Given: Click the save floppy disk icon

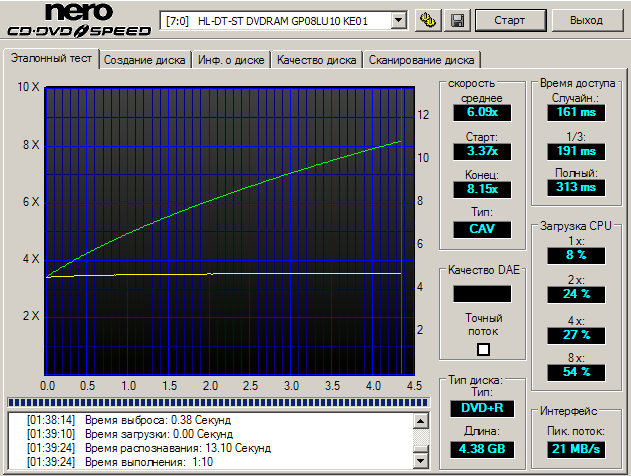Looking at the screenshot, I should (457, 20).
